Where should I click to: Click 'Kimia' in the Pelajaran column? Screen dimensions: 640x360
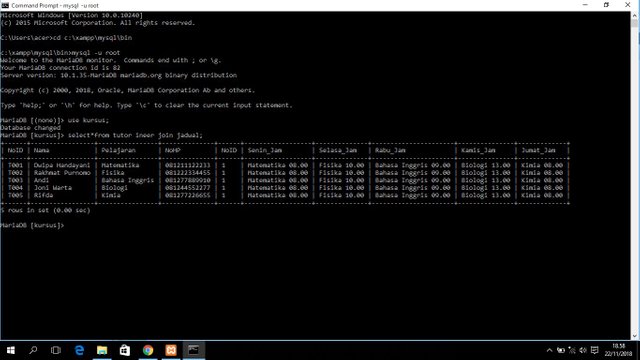click(x=111, y=195)
